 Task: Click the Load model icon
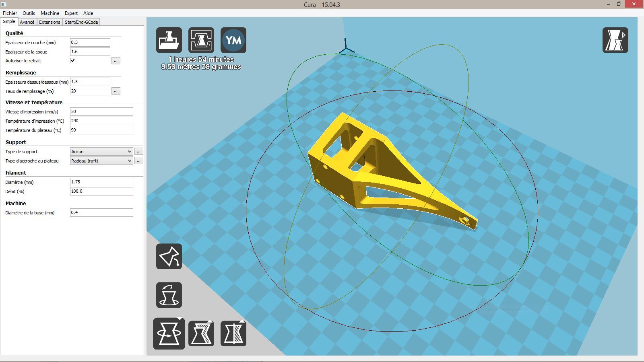pyautogui.click(x=169, y=40)
